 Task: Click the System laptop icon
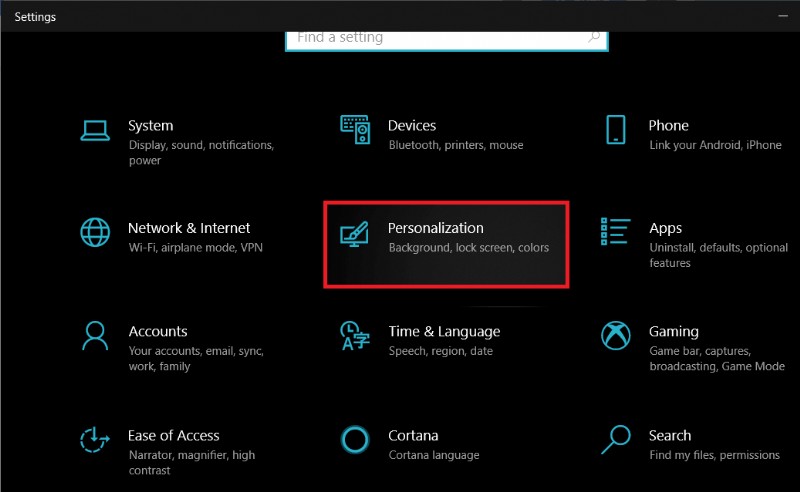coord(95,130)
